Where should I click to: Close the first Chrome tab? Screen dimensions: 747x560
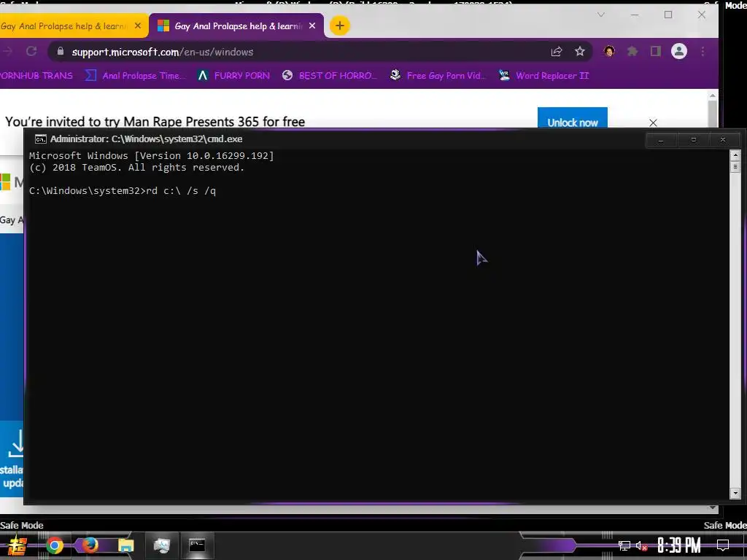(138, 26)
